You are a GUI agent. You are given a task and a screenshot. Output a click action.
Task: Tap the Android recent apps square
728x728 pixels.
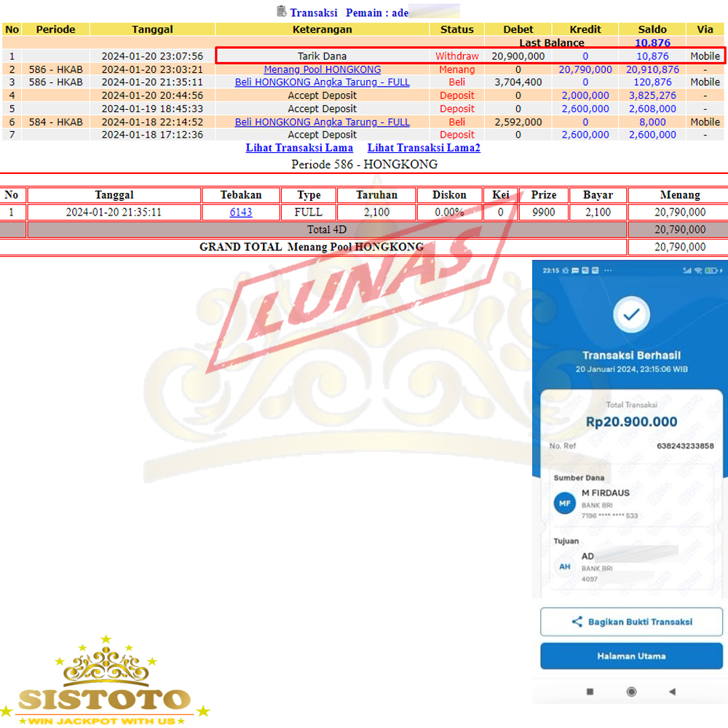pos(590,691)
